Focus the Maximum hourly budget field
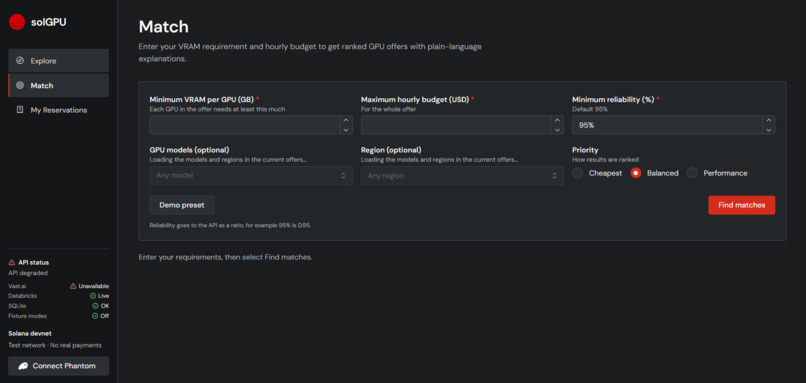806x383 pixels. 456,125
